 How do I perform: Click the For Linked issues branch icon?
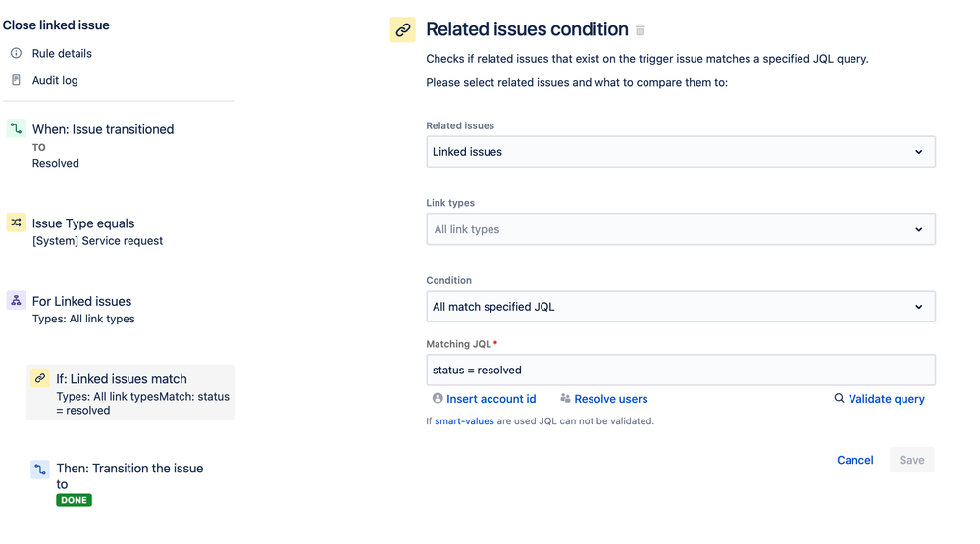[x=16, y=300]
